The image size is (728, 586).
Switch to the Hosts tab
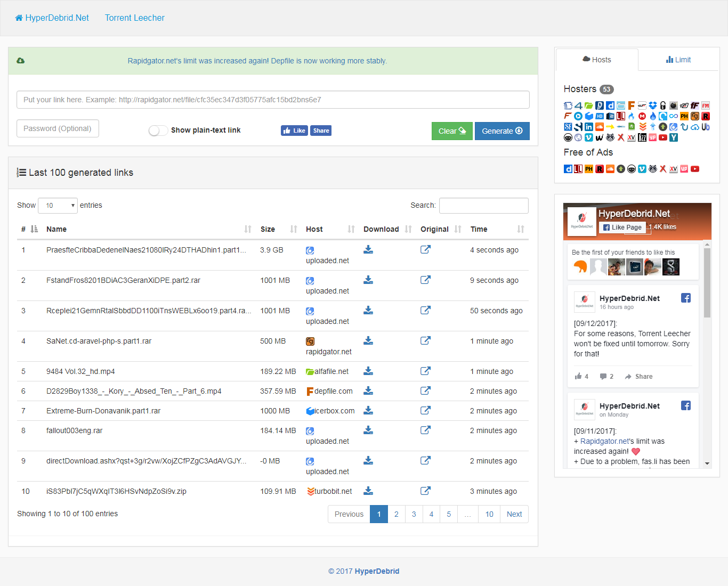pos(597,60)
